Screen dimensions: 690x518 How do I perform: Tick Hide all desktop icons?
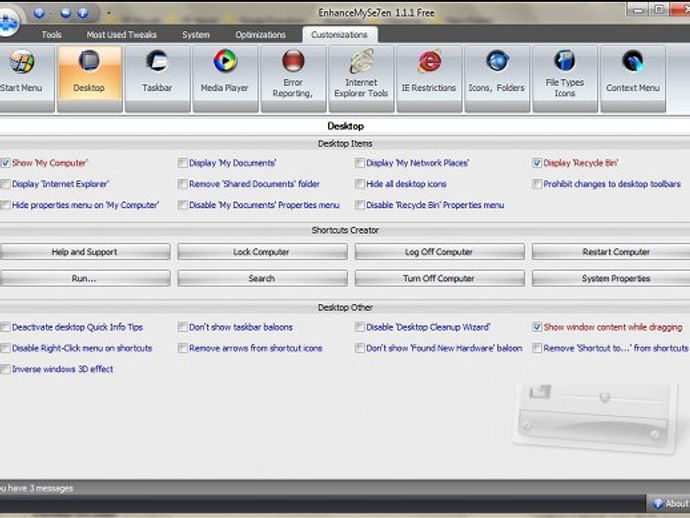click(360, 184)
